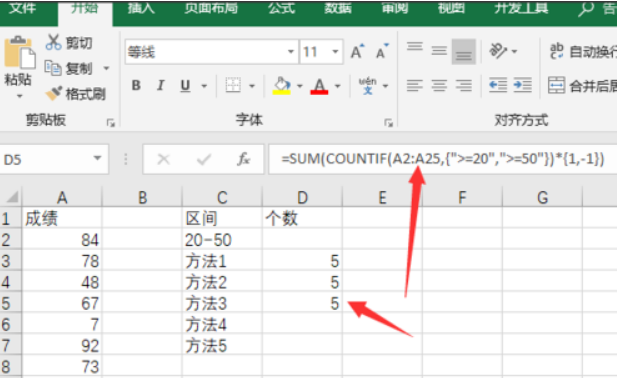Select cell containing 方法3
617x378 pixels.
(x=222, y=303)
